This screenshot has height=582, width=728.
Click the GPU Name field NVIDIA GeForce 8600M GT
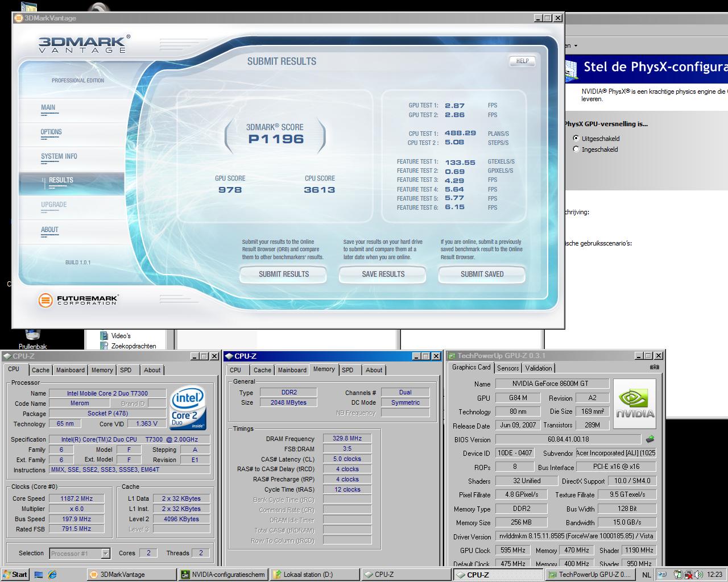552,384
